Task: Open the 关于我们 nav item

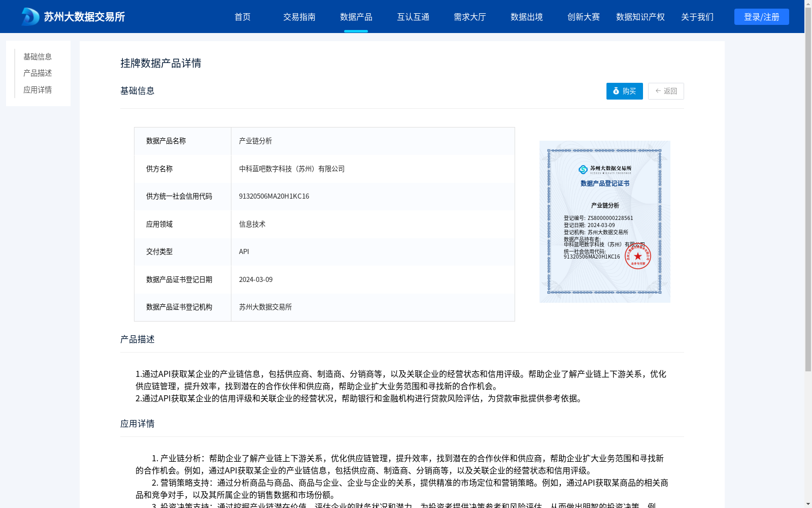Action: click(x=697, y=17)
